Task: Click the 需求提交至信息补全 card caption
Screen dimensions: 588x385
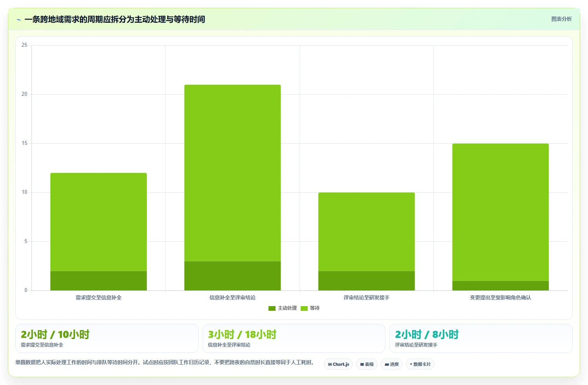Action: [x=42, y=345]
